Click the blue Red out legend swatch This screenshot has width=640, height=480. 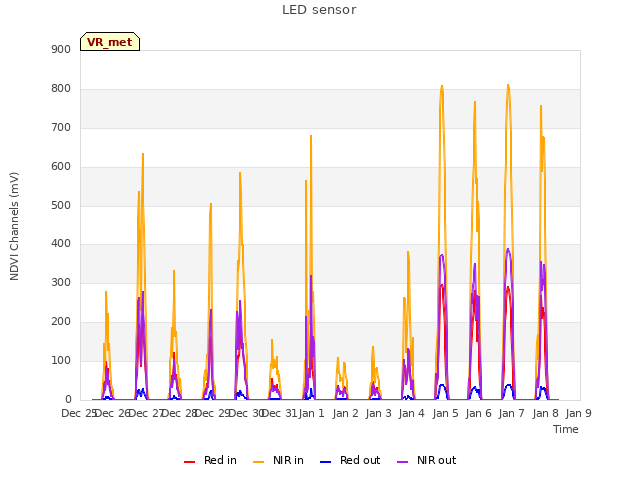click(325, 461)
